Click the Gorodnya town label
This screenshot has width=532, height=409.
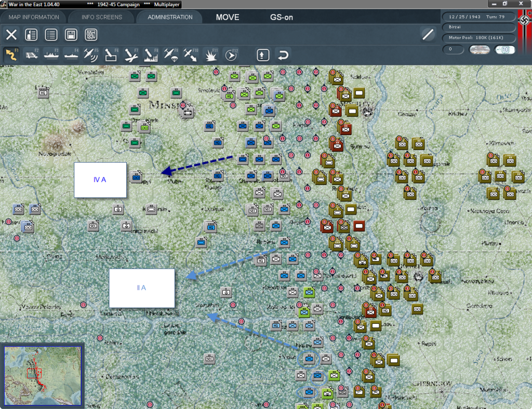point(479,306)
